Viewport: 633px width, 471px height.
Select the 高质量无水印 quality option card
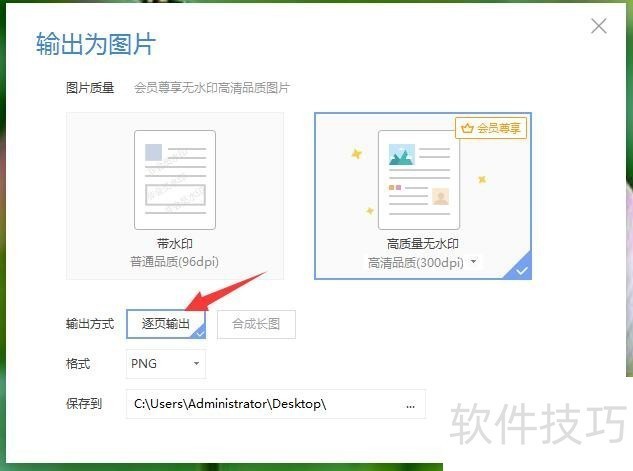423,196
